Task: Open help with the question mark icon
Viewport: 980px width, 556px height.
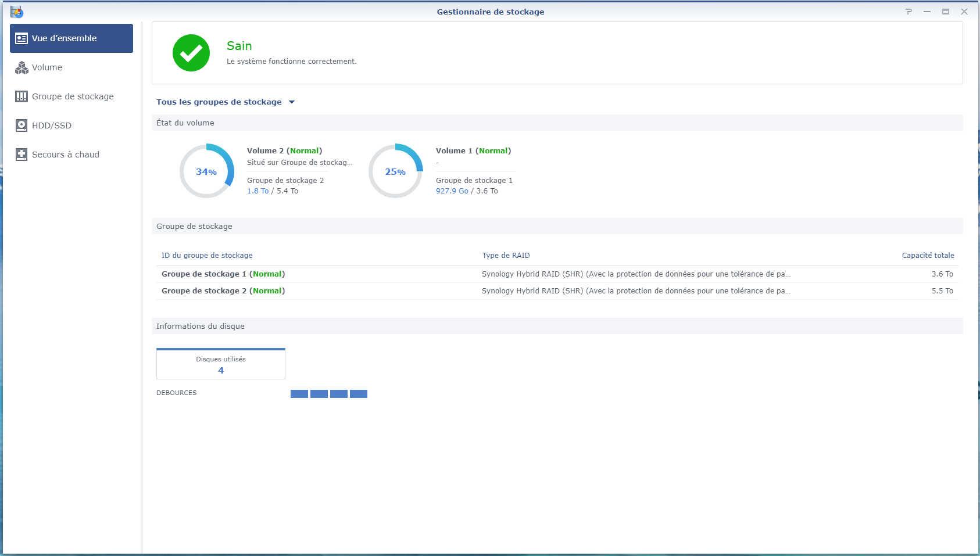Action: (x=909, y=12)
